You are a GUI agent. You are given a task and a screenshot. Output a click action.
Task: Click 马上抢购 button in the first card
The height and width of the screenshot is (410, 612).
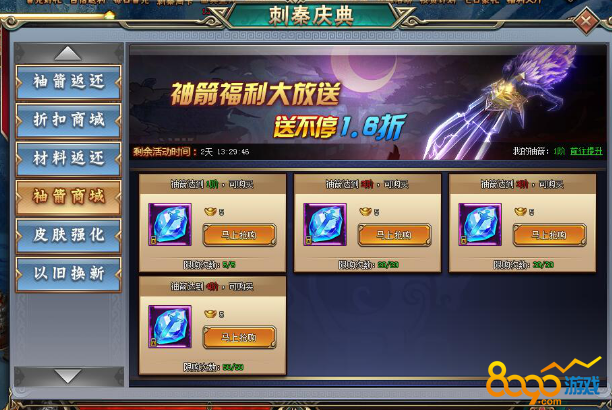[239, 235]
